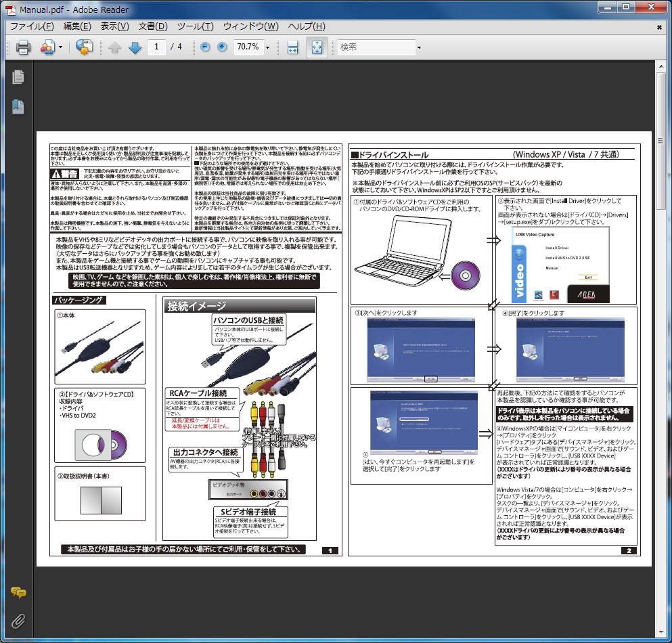The height and width of the screenshot is (643, 672).
Task: Open the 文書(D) menu
Action: click(x=152, y=26)
